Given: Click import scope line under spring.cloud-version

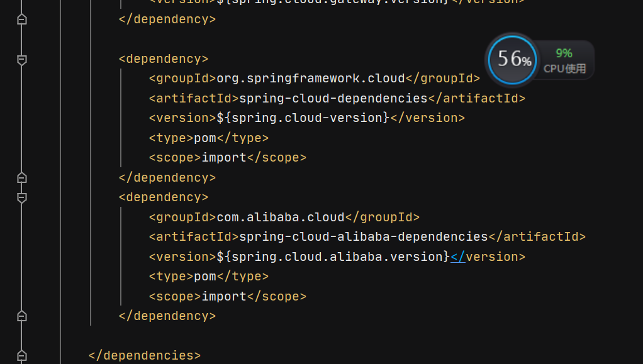Looking at the screenshot, I should pyautogui.click(x=228, y=158).
